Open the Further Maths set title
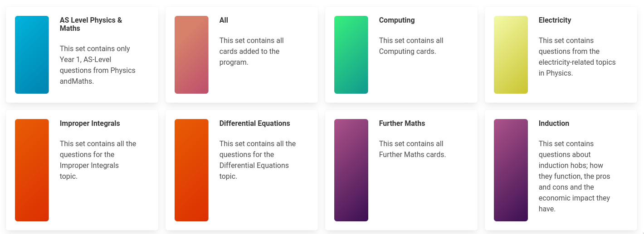Viewport: 644px width, 234px height. pos(402,124)
